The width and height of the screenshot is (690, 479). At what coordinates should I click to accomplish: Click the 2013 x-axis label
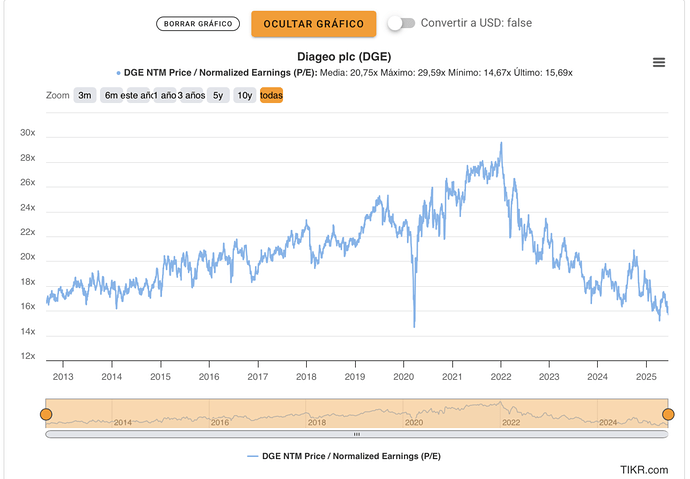click(63, 377)
